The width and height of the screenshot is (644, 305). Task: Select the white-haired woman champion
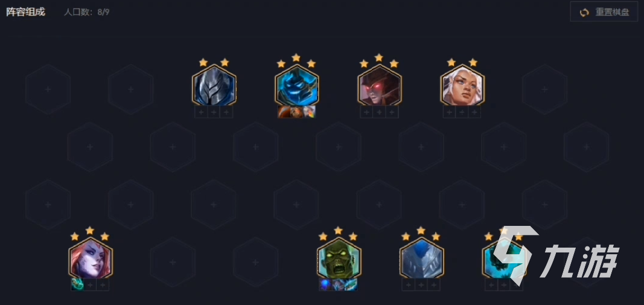pyautogui.click(x=462, y=86)
